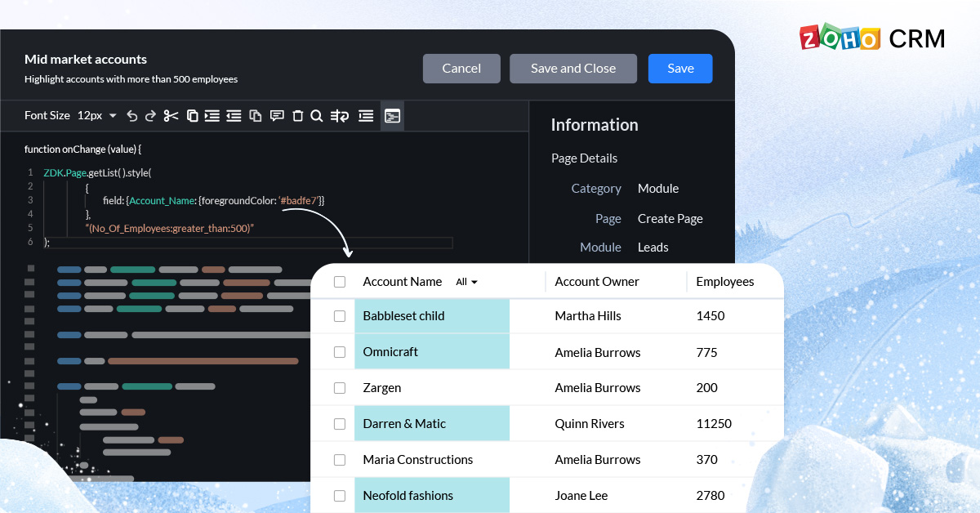Open search with the magnifier icon
Screen dimensions: 980x513
point(316,116)
